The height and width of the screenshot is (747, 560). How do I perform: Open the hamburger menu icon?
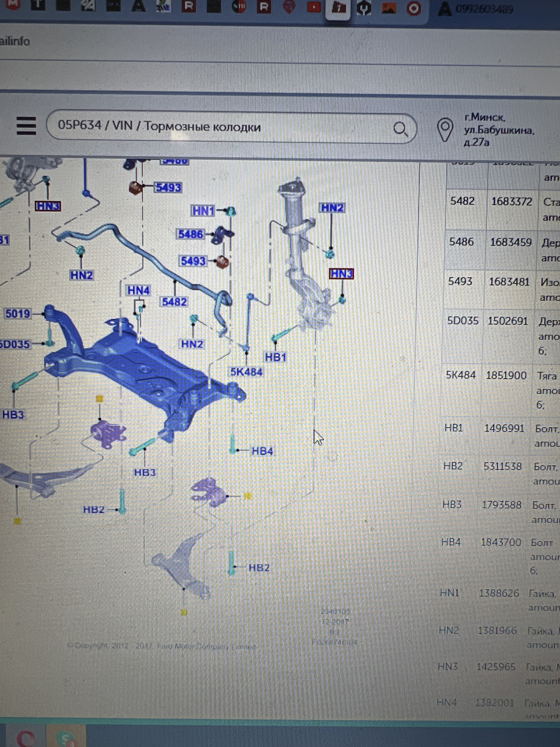pyautogui.click(x=26, y=126)
